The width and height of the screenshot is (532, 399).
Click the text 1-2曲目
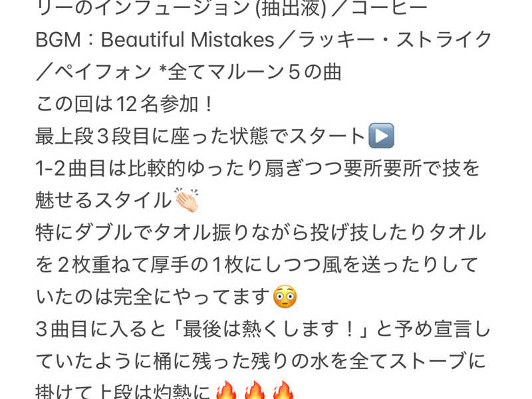[70, 168]
